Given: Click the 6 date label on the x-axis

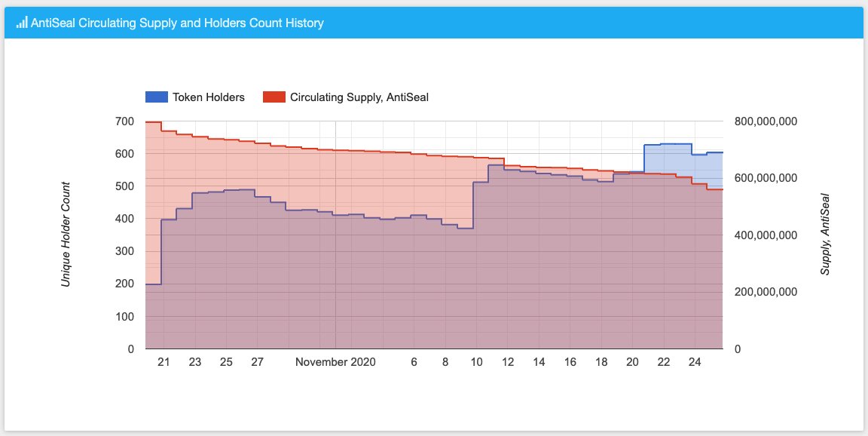Looking at the screenshot, I should pyautogui.click(x=414, y=362).
